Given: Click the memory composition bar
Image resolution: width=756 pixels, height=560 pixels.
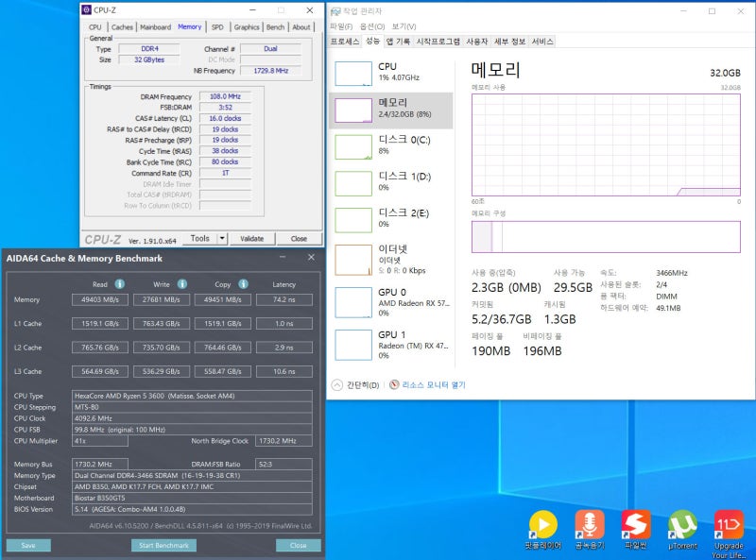Looking at the screenshot, I should click(x=606, y=237).
